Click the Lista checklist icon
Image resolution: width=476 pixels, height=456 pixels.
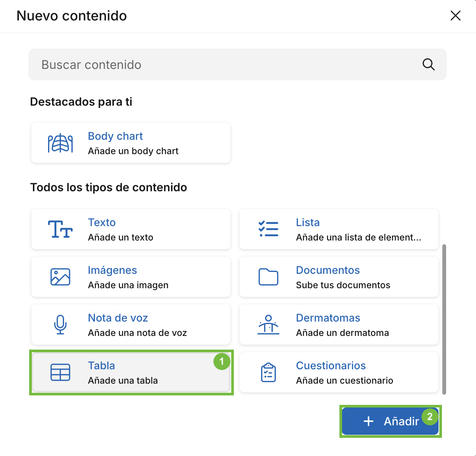tap(268, 229)
